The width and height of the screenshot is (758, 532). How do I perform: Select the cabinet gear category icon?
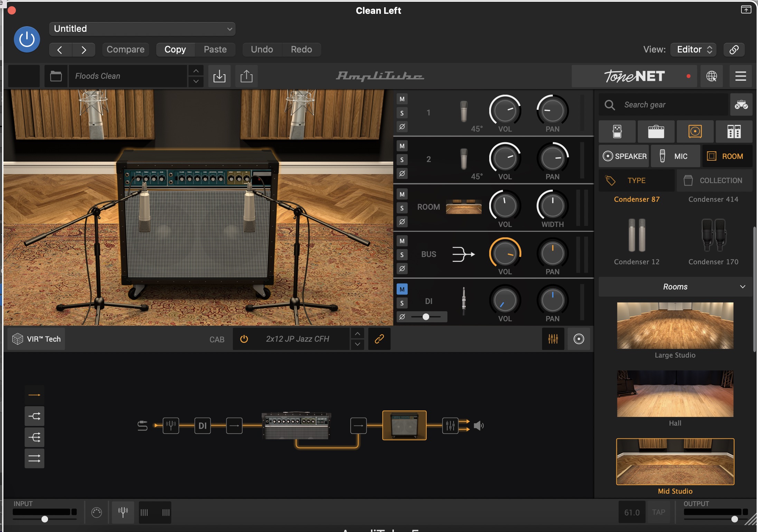point(695,132)
